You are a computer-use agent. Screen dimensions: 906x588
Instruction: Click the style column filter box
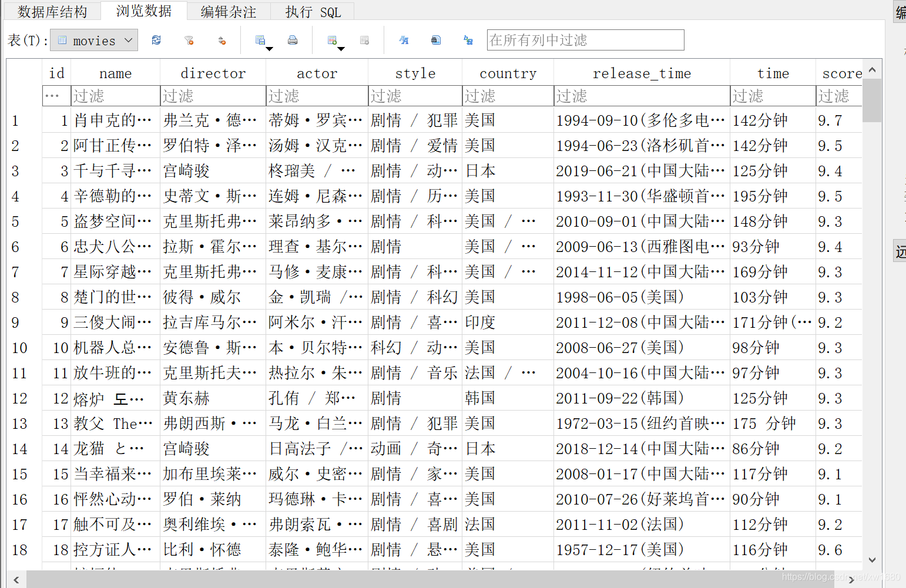click(x=415, y=96)
